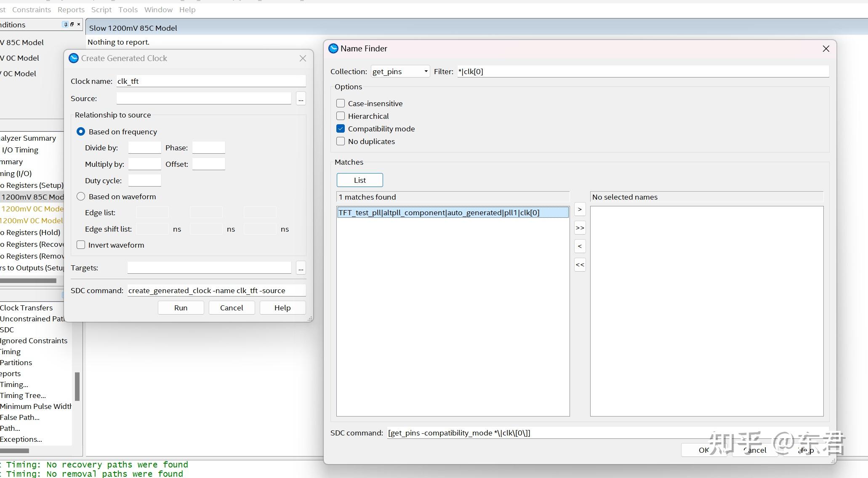This screenshot has height=478, width=868.
Task: Float the conditions panel window
Action: coord(72,24)
